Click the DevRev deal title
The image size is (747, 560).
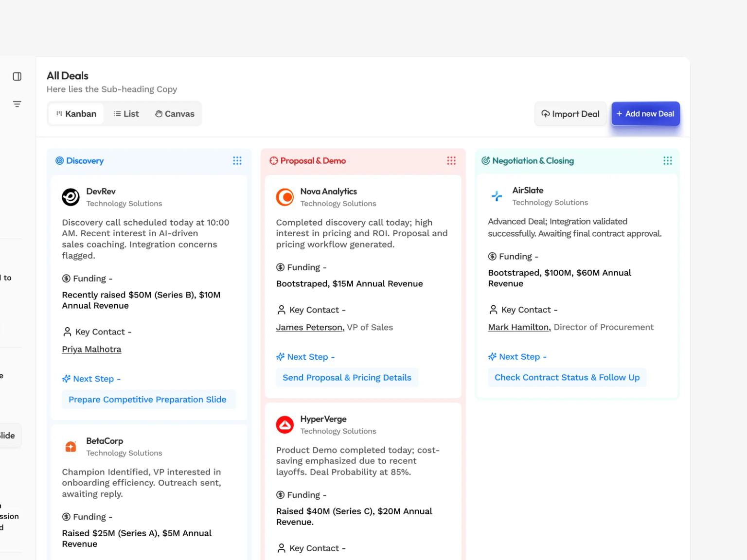pyautogui.click(x=101, y=192)
